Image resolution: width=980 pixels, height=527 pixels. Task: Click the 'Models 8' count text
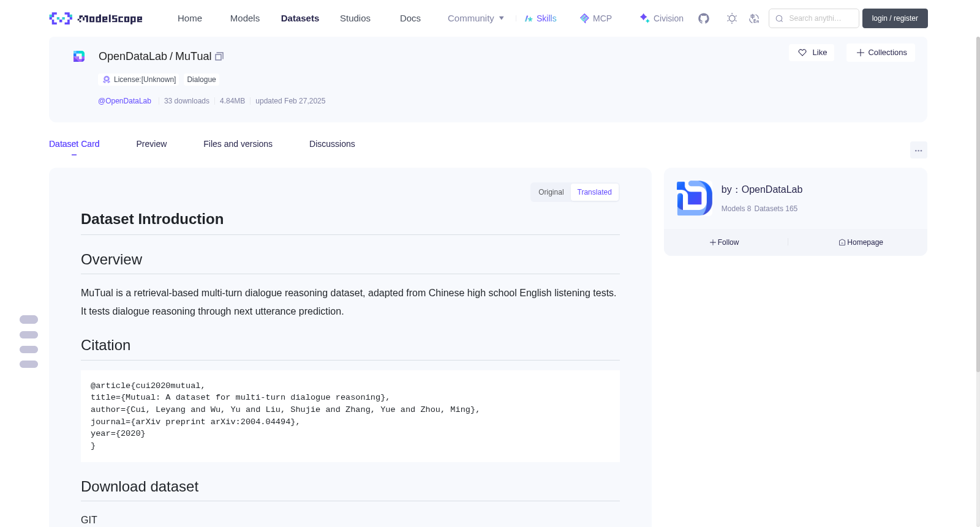736,209
